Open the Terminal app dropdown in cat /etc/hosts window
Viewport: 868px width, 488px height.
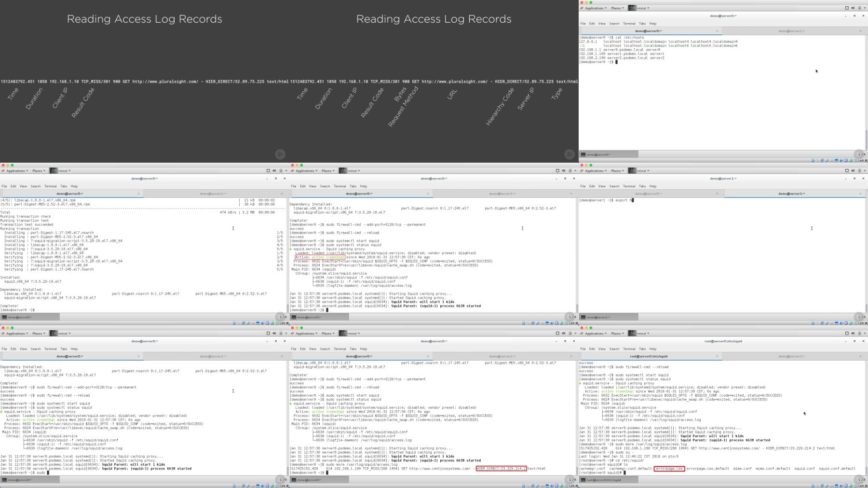point(639,8)
